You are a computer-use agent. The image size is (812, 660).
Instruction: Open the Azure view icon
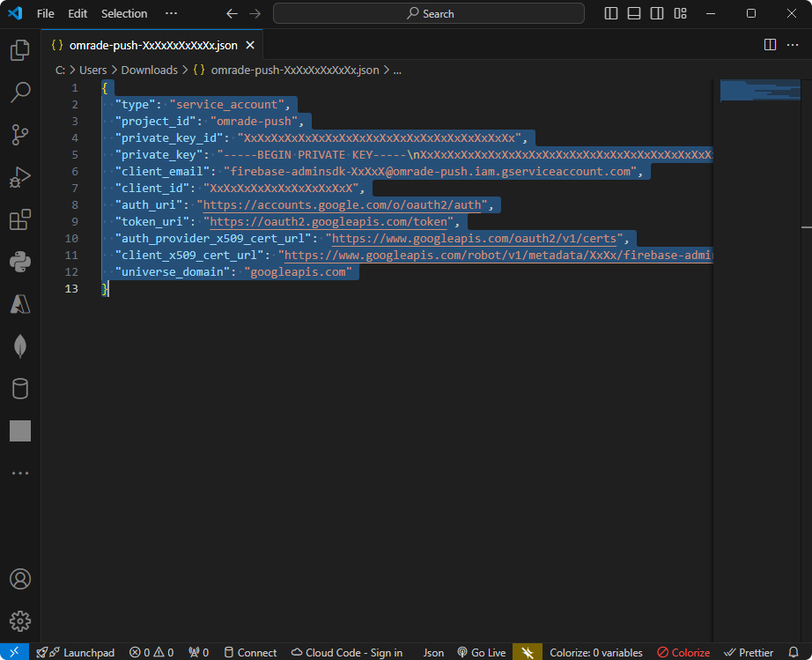19,304
